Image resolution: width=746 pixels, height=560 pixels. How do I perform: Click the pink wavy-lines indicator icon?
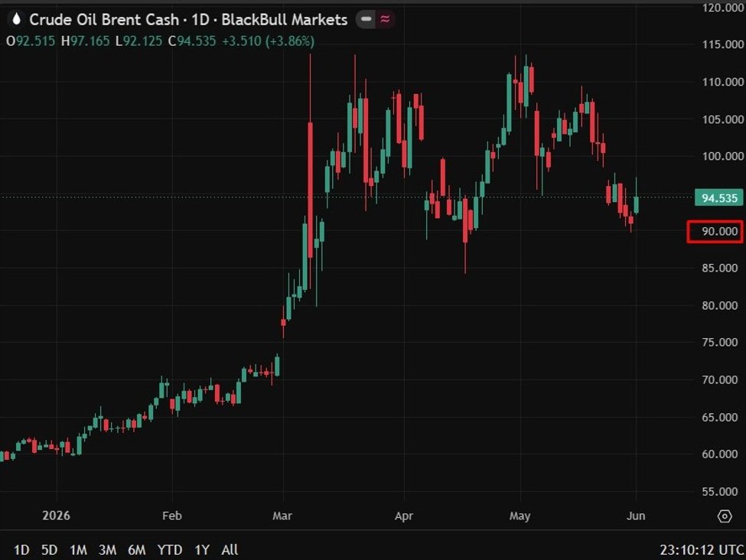tap(385, 19)
